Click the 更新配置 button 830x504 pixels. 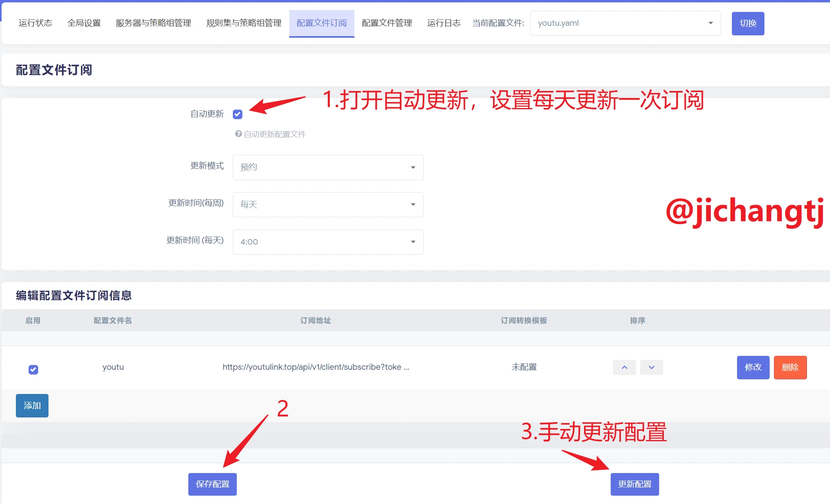[635, 484]
